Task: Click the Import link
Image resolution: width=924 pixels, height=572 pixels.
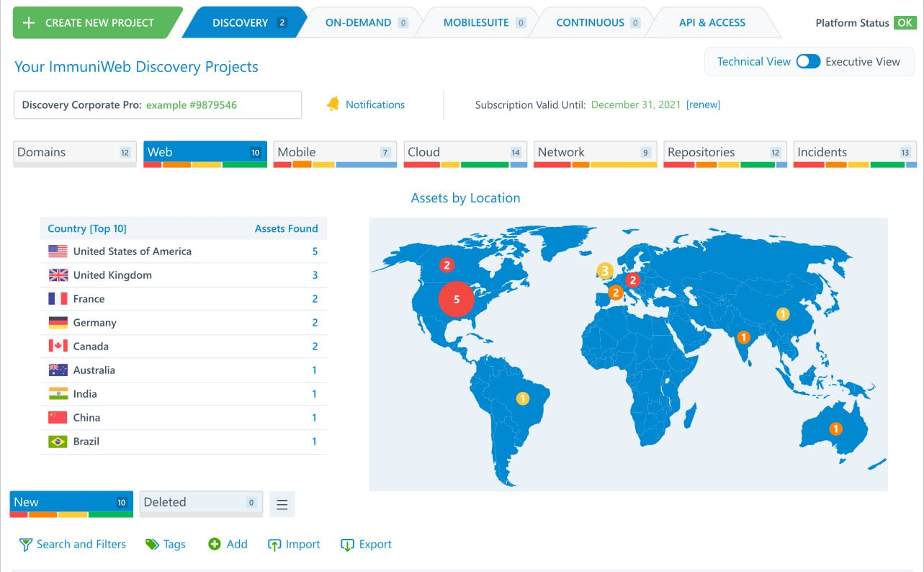Action: 303,545
